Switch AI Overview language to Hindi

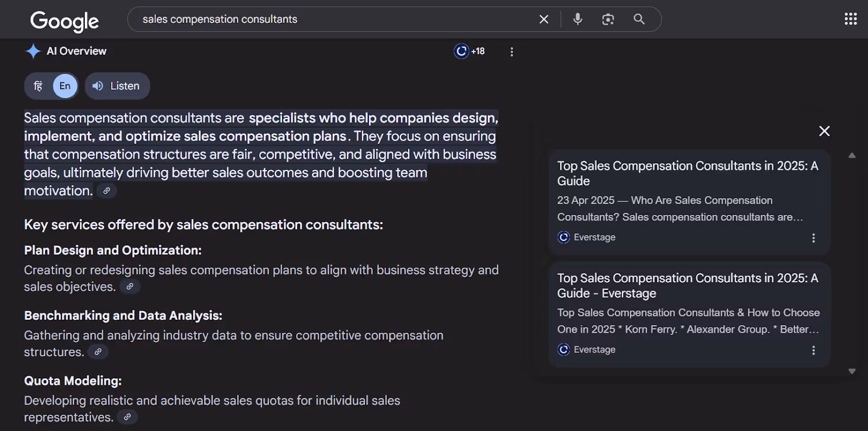[x=38, y=86]
